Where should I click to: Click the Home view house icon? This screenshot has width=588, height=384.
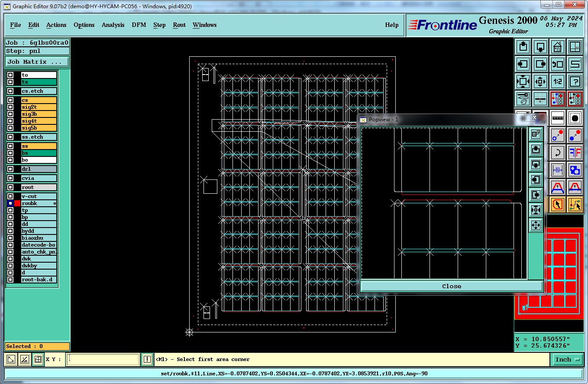point(558,47)
